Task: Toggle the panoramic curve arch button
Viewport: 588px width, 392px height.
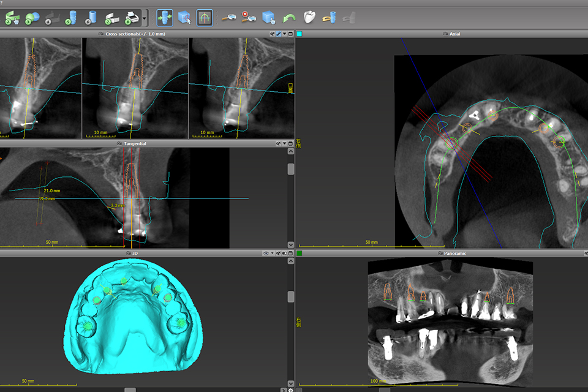Action: 204,17
